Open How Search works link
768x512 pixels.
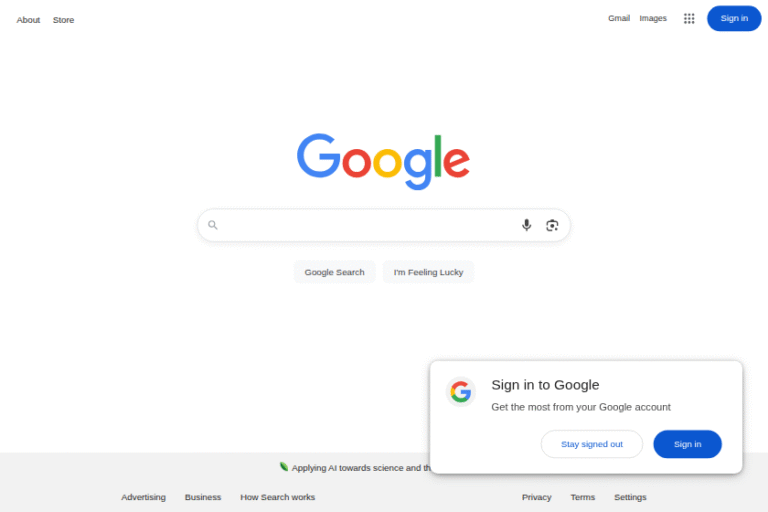click(x=278, y=497)
